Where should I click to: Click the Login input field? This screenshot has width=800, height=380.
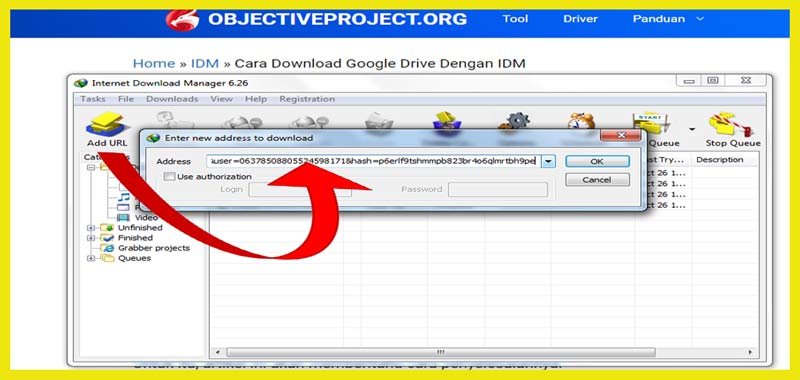tap(300, 190)
